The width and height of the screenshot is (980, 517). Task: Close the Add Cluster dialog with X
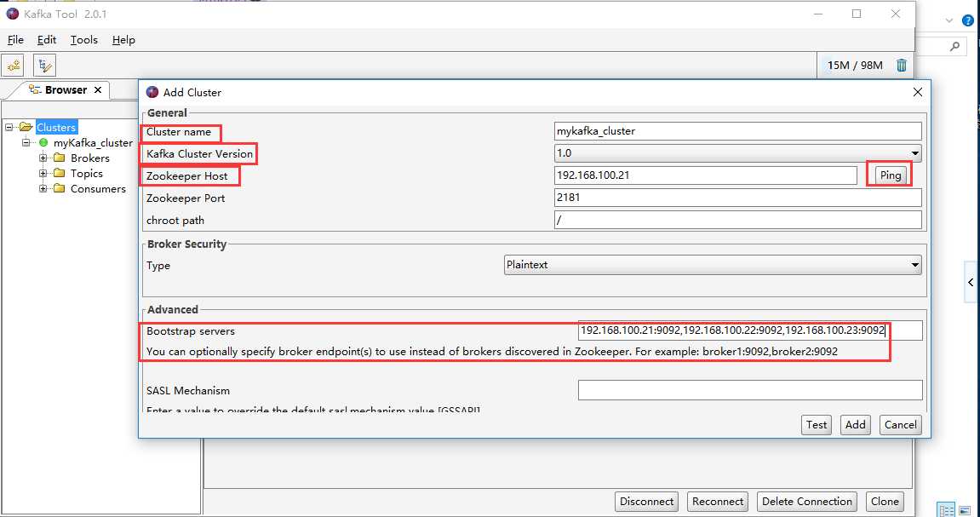(x=918, y=92)
